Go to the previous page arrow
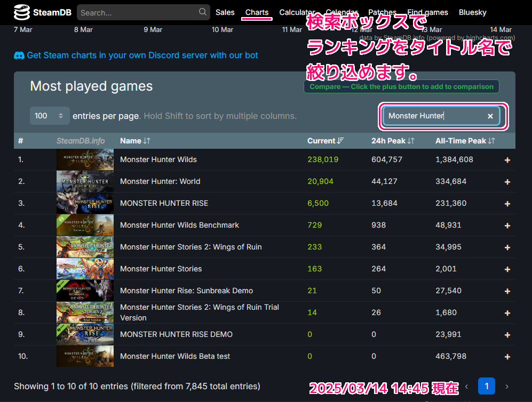Image resolution: width=532 pixels, height=402 pixels. click(466, 387)
